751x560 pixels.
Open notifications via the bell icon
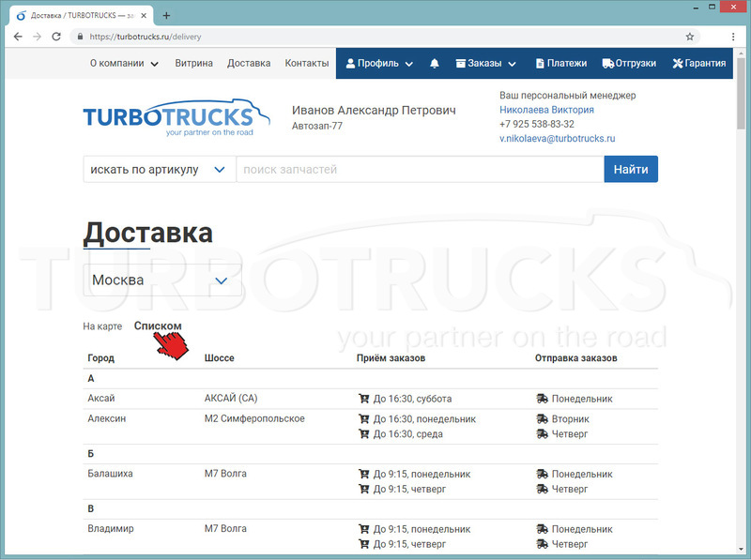point(435,63)
